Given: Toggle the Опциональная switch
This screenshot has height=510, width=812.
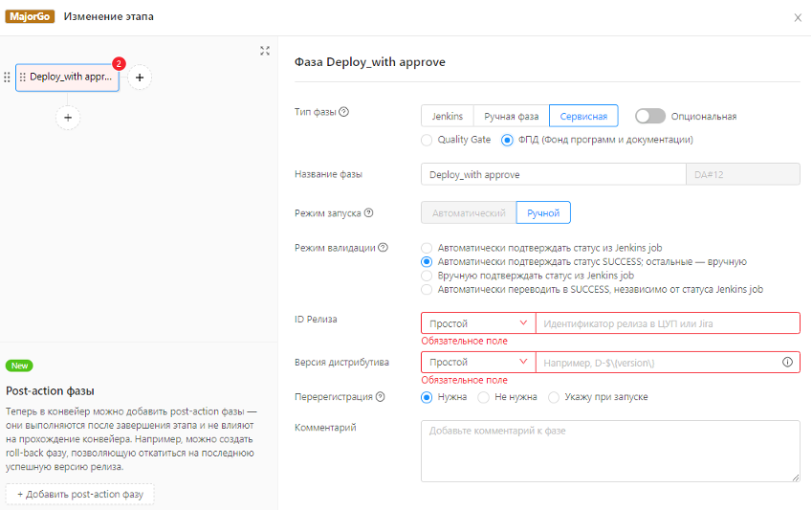Looking at the screenshot, I should pos(649,116).
